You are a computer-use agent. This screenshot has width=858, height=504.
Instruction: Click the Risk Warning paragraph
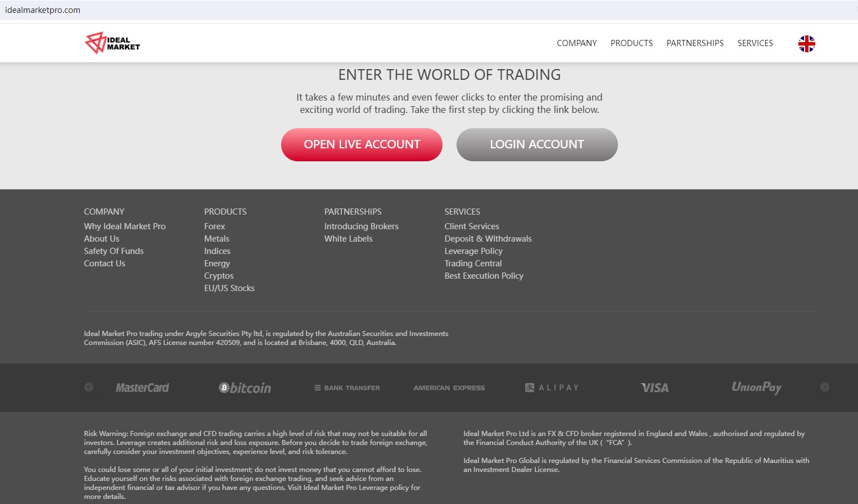[256, 443]
